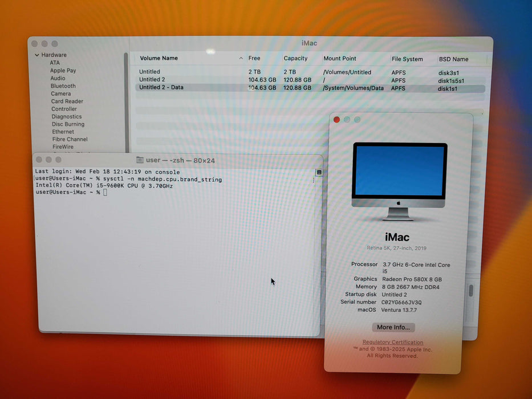The height and width of the screenshot is (399, 532).
Task: Choose Camera in the sidebar
Action: tap(61, 93)
